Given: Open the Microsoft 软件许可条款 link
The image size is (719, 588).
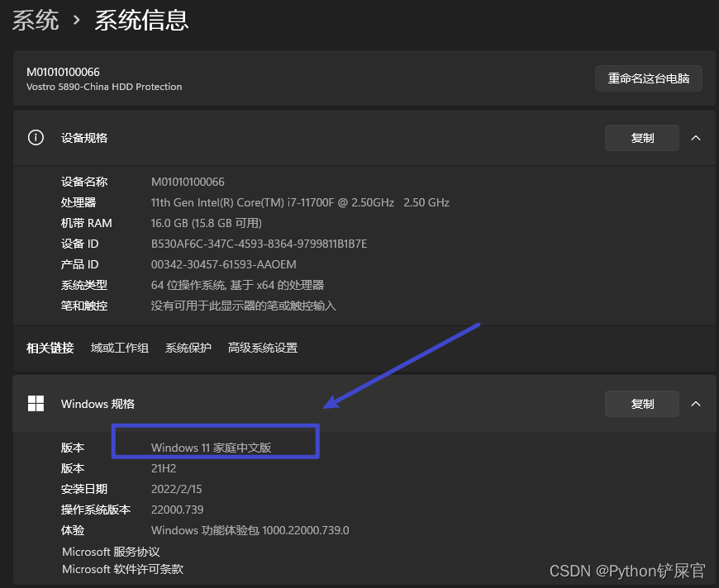Looking at the screenshot, I should tap(122, 569).
